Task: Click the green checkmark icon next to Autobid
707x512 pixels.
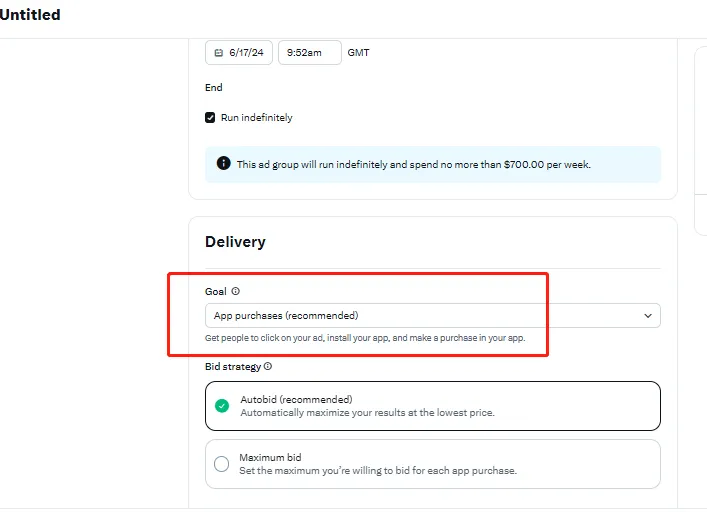Action: 222,405
